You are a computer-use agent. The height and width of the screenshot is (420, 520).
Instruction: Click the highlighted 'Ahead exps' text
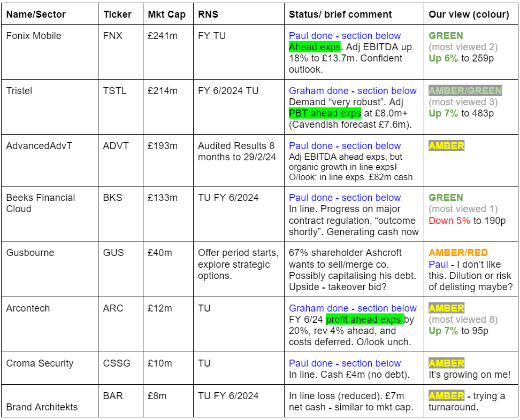tap(315, 47)
